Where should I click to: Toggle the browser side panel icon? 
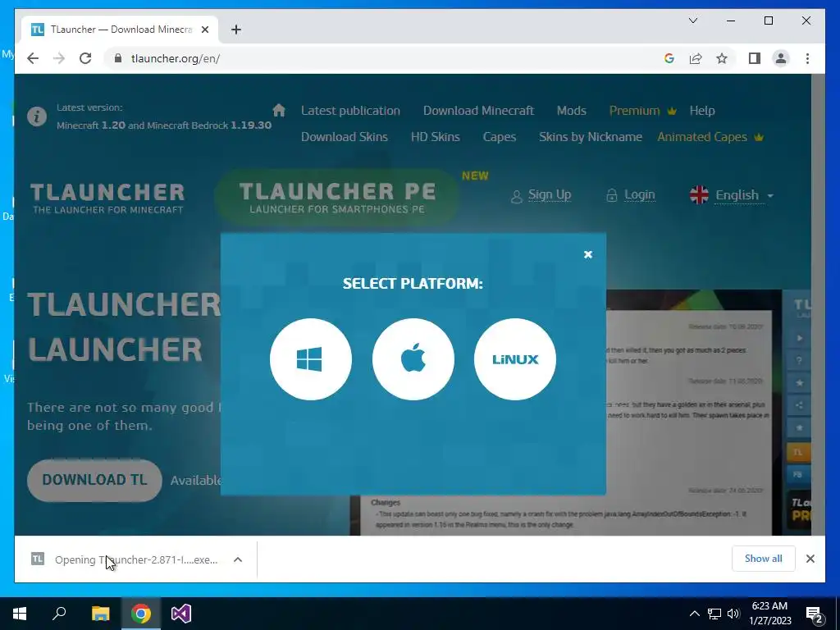pyautogui.click(x=755, y=58)
